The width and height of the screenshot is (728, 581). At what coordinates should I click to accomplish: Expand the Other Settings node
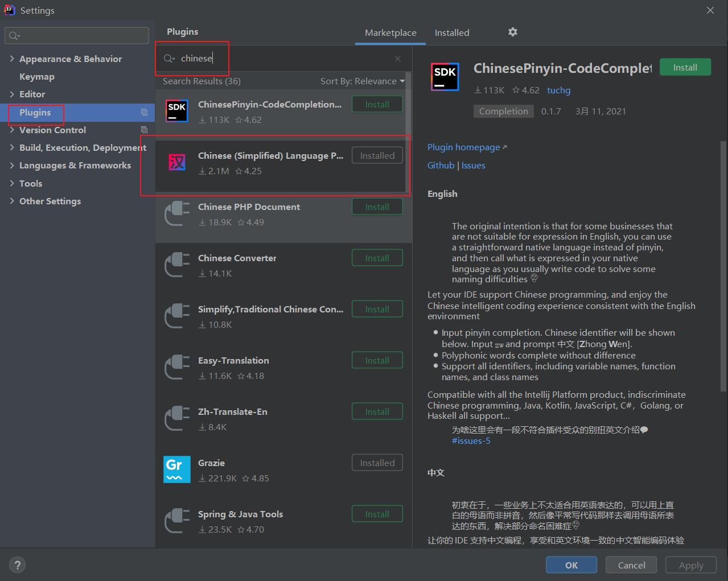[x=12, y=201]
